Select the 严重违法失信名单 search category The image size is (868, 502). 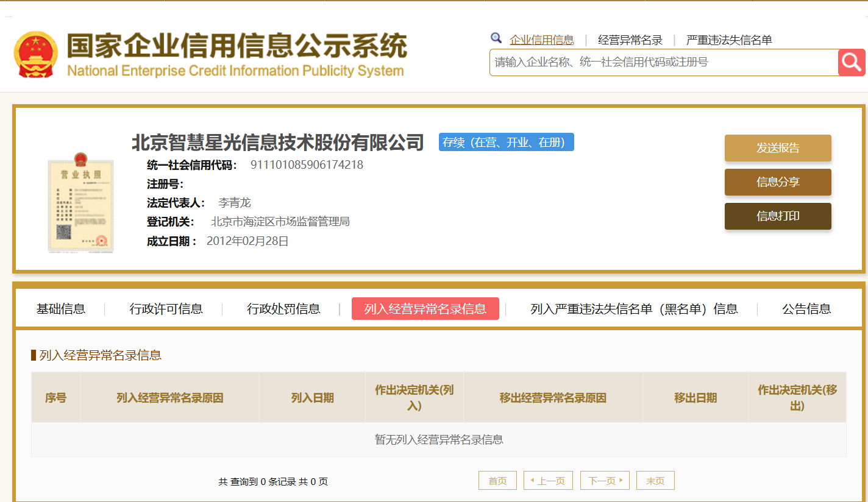click(x=728, y=40)
